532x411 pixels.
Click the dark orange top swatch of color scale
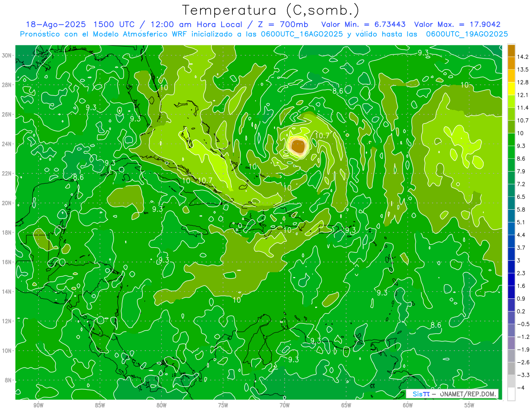click(x=511, y=51)
